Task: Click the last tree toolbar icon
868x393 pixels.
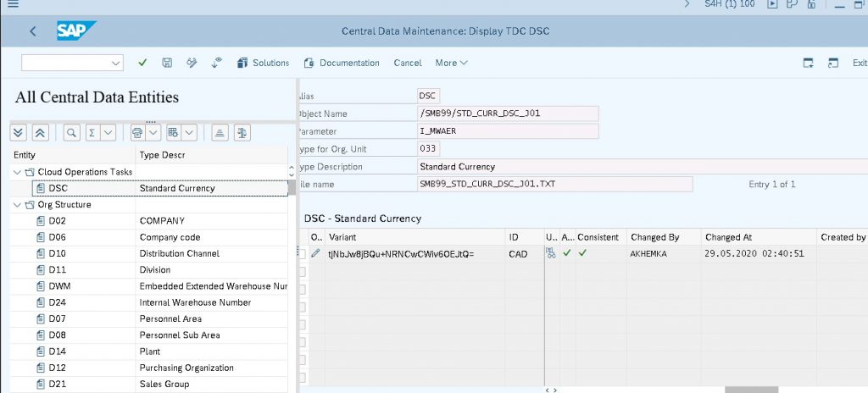Action: point(242,133)
